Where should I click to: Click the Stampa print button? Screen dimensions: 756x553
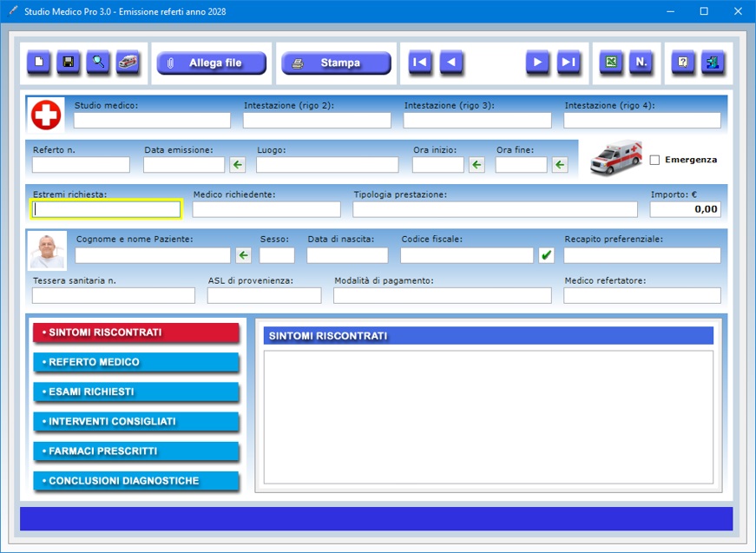point(336,63)
